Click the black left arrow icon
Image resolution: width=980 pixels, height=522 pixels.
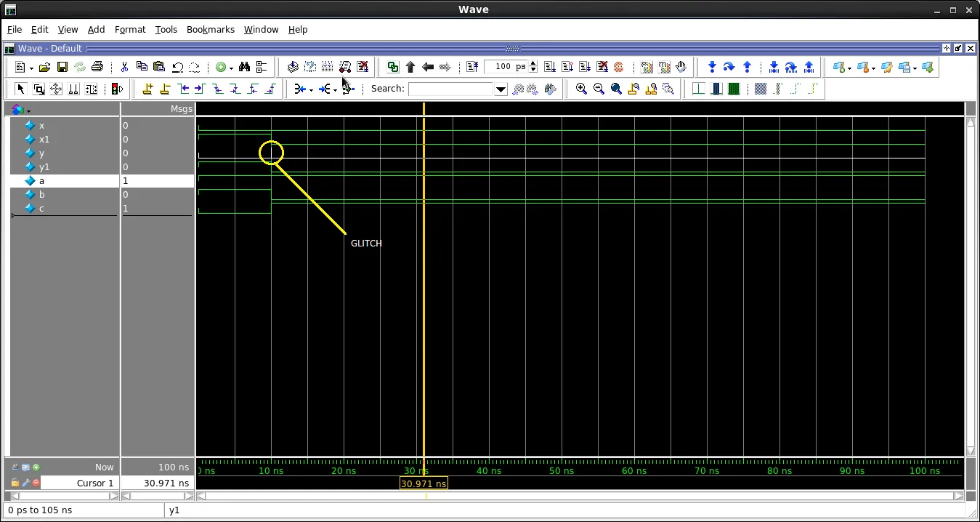428,67
